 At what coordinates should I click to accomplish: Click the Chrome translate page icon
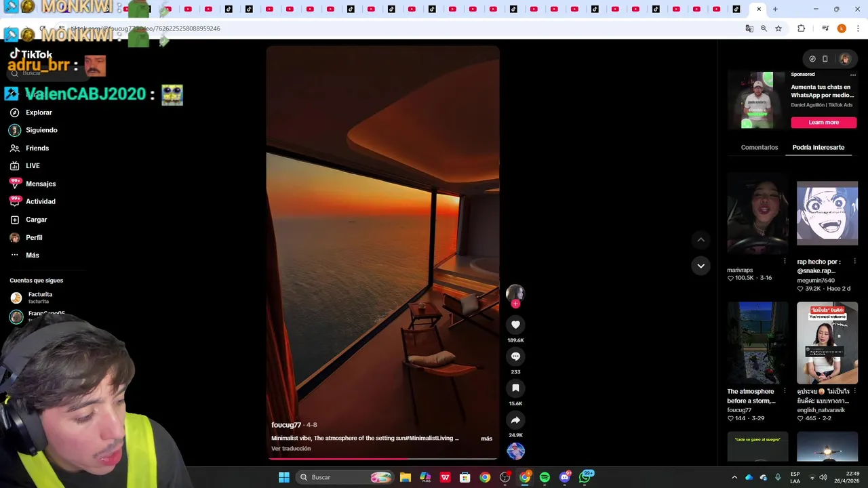pos(749,28)
